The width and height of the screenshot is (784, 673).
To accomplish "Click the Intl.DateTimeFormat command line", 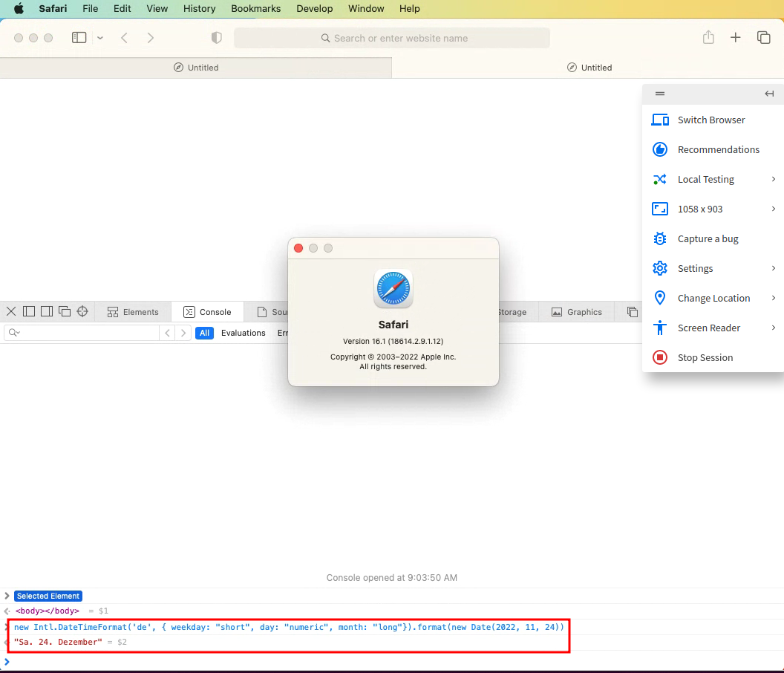I will tap(289, 627).
